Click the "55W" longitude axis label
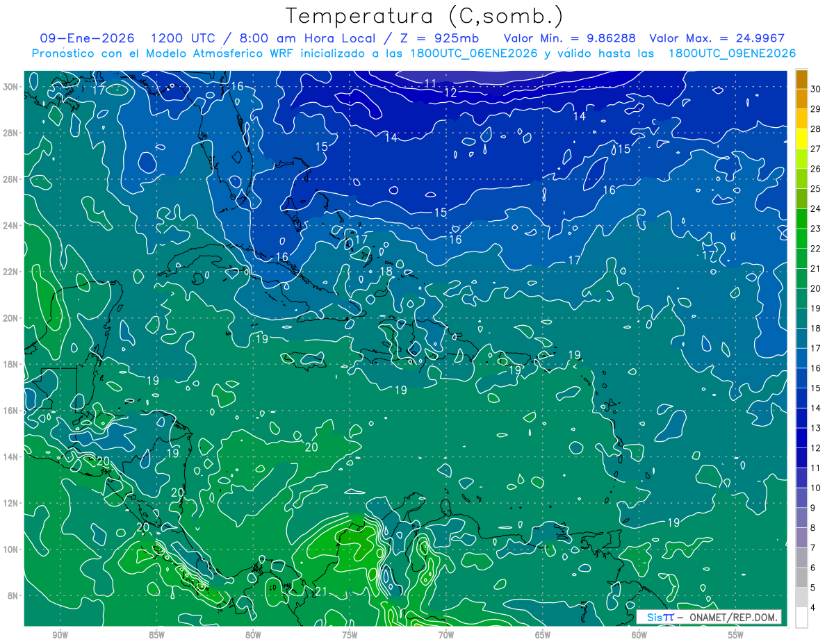834x644 pixels. pyautogui.click(x=736, y=635)
